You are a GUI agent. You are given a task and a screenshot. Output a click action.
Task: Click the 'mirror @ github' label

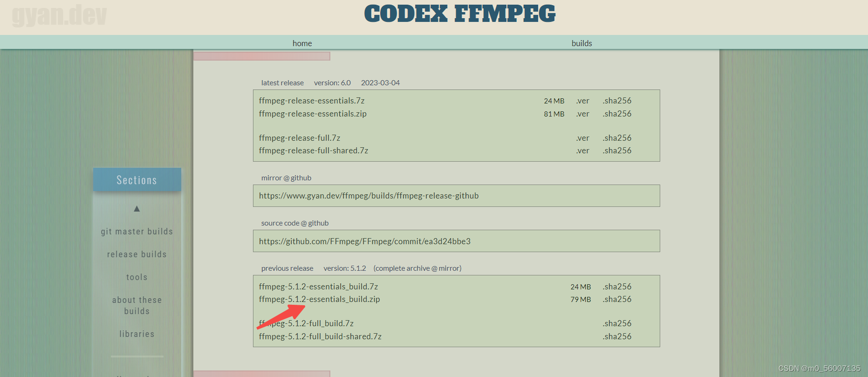coord(286,178)
